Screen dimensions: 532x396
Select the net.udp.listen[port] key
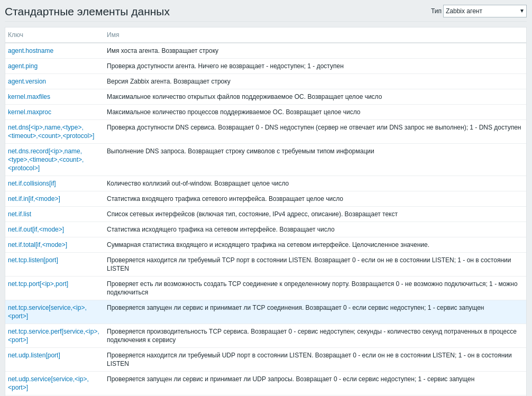click(34, 355)
